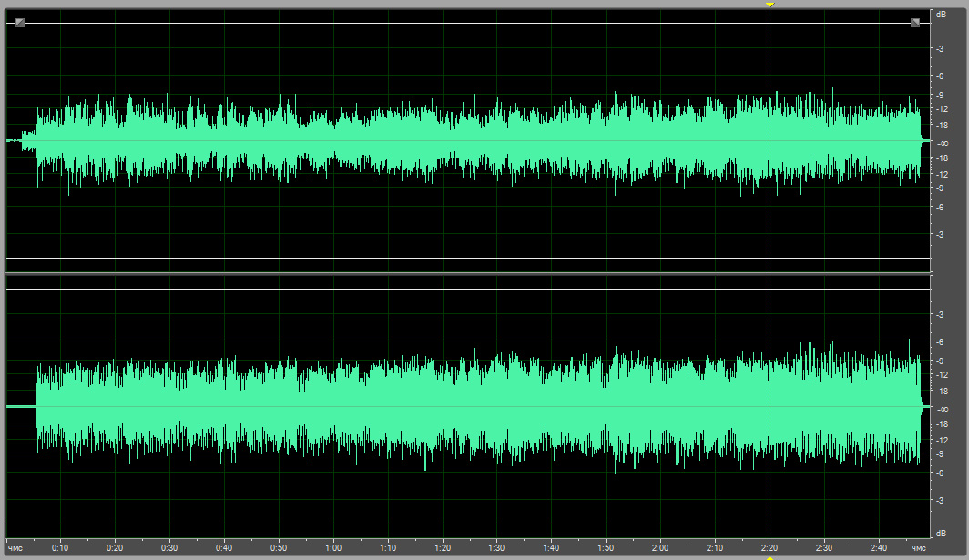Click the 0:40 mark on time ruler

pyautogui.click(x=224, y=548)
